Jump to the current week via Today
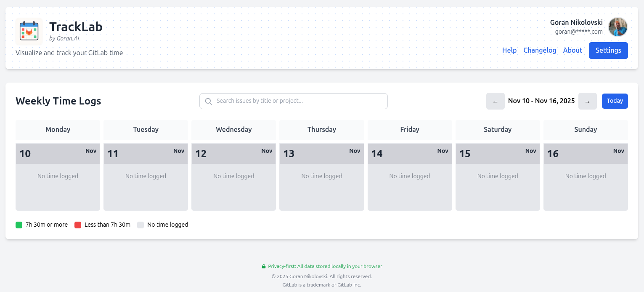Screen dimensions: 644x292 coord(615,101)
